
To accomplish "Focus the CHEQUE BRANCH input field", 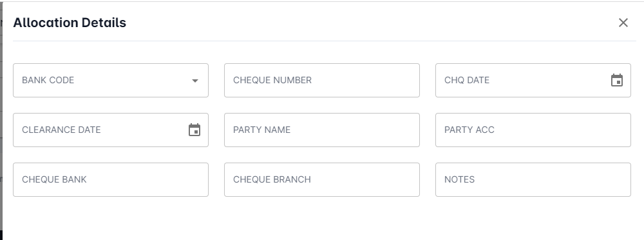I will (322, 179).
